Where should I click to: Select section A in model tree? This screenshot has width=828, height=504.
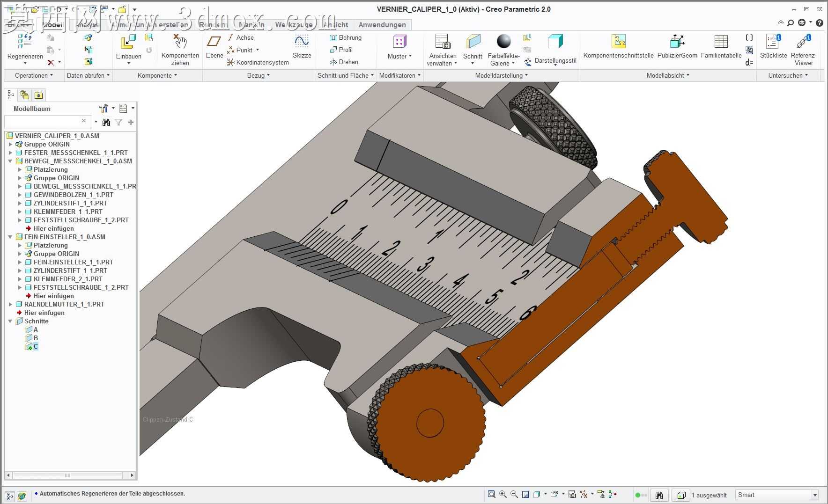click(31, 329)
